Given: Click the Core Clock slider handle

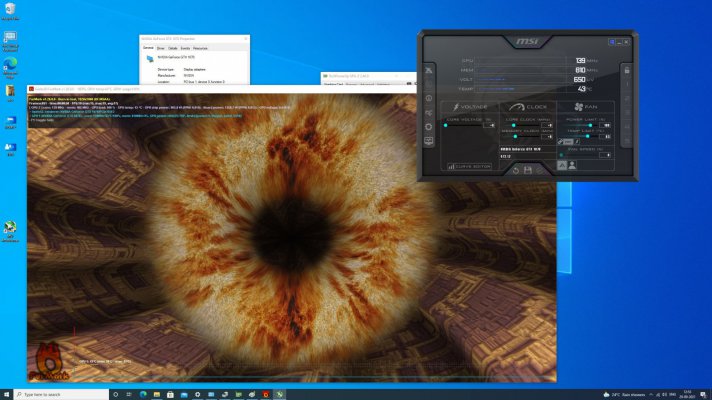Looking at the screenshot, I should coord(514,125).
